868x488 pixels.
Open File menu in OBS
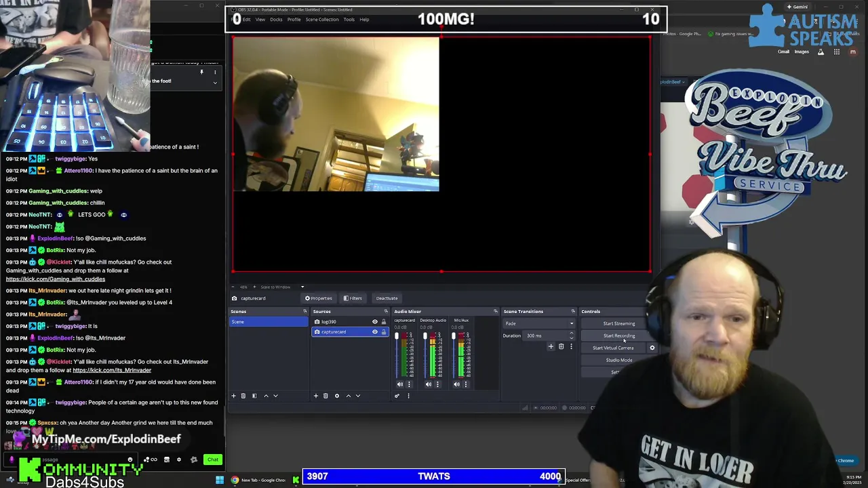pos(236,20)
